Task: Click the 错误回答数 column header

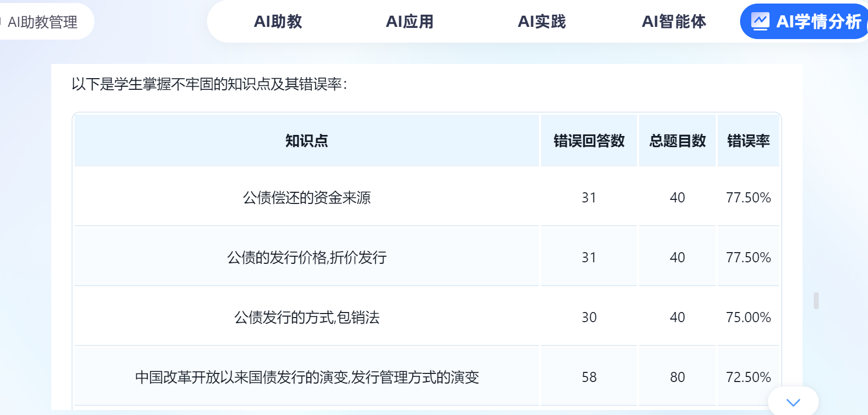Action: 589,141
